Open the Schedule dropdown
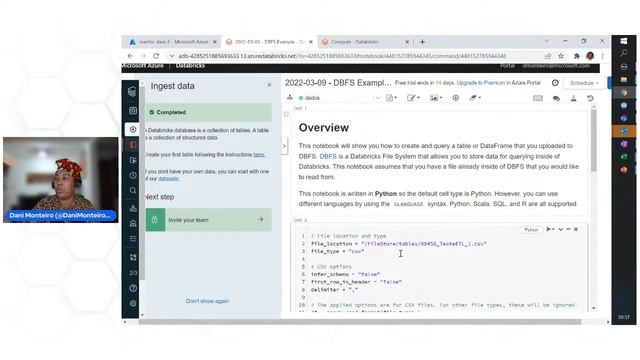This screenshot has width=640, height=360. pyautogui.click(x=584, y=83)
